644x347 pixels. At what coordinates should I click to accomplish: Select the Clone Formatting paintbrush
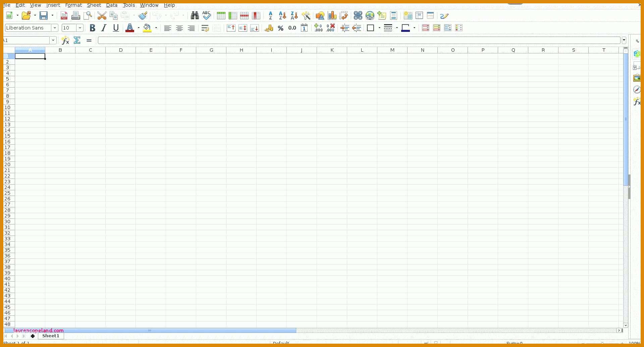click(143, 15)
